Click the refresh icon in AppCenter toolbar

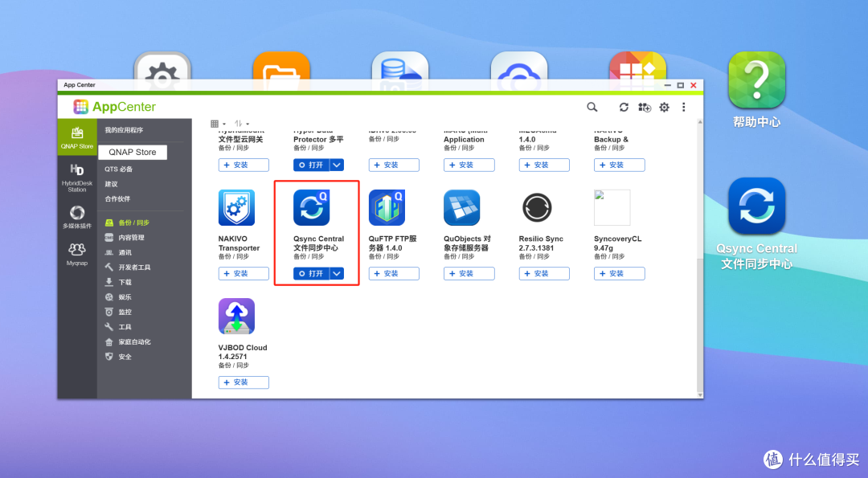click(624, 107)
